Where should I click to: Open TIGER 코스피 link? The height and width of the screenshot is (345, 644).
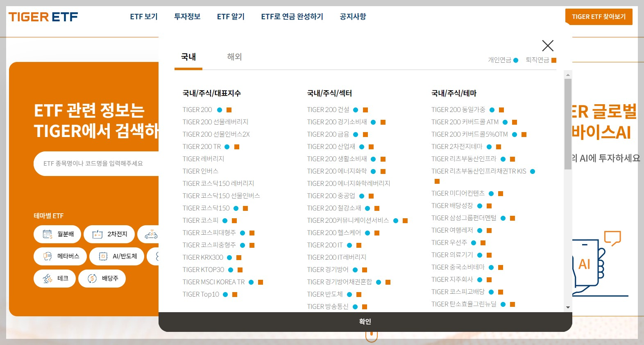[201, 221]
